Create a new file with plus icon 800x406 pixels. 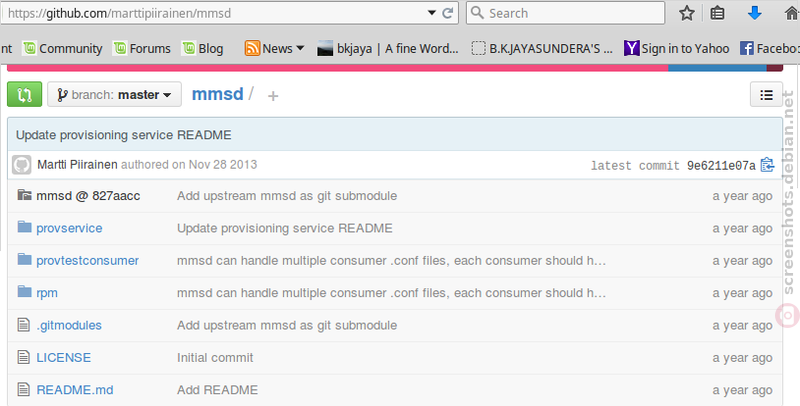[x=273, y=96]
